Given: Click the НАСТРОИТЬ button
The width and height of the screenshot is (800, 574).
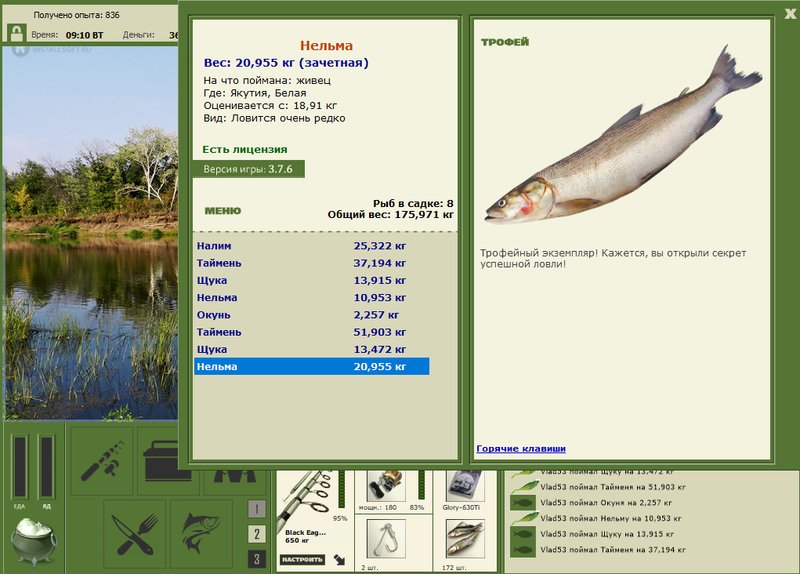Looking at the screenshot, I should point(303,559).
